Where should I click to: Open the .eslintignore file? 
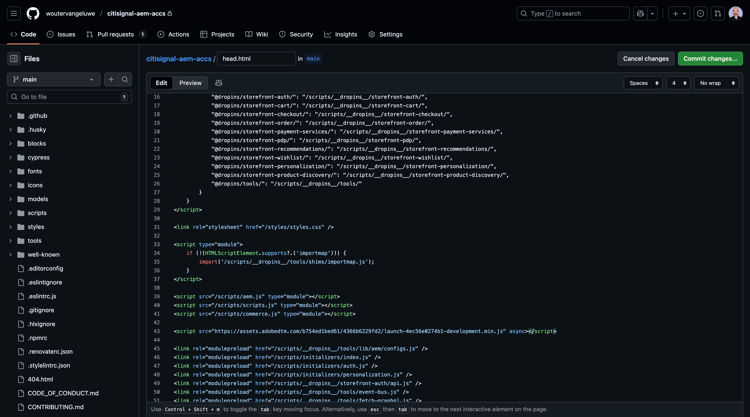[44, 282]
